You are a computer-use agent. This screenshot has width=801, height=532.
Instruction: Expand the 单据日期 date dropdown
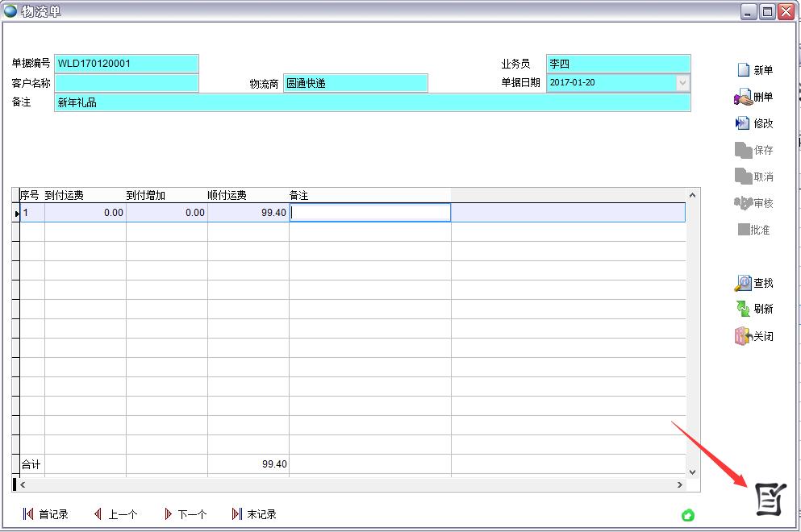click(x=682, y=83)
